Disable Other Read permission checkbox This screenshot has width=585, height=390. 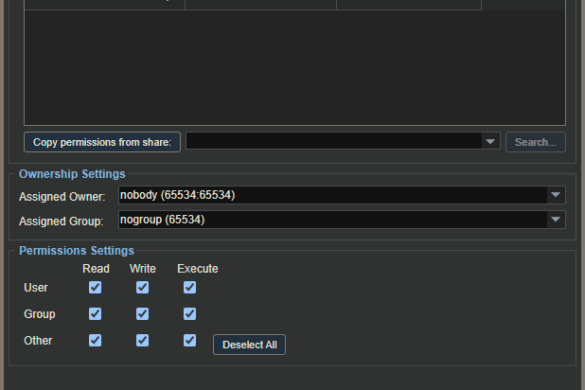(95, 340)
